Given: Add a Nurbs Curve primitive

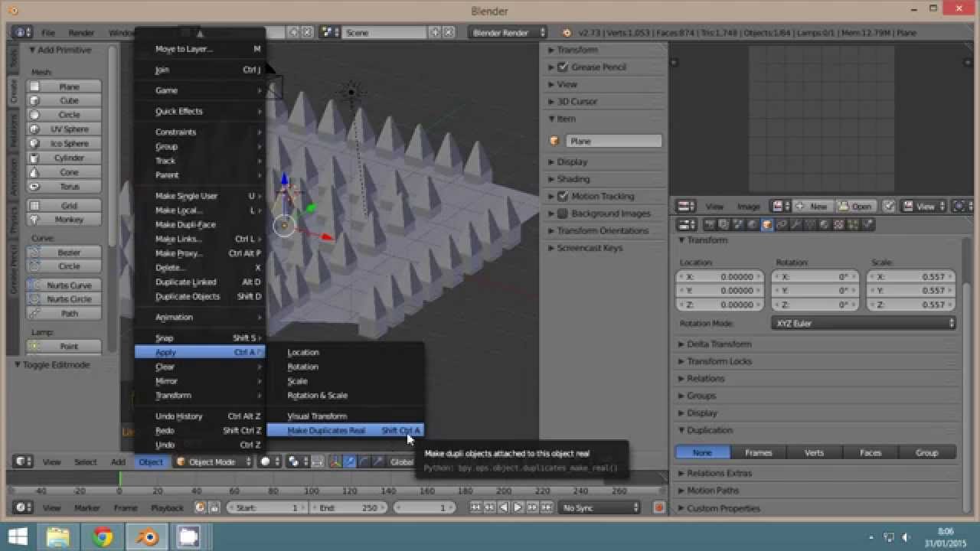Looking at the screenshot, I should [x=65, y=285].
